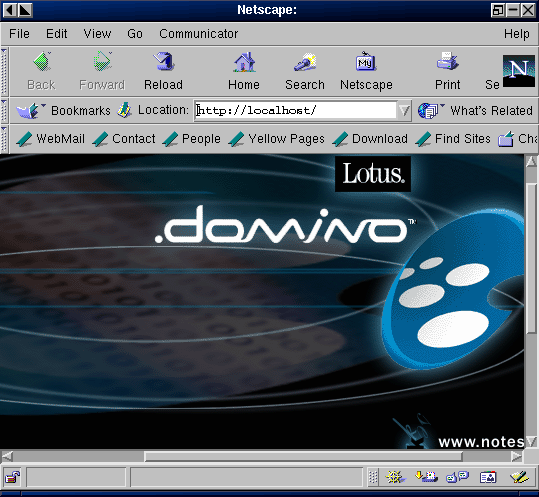The height and width of the screenshot is (497, 539).
Task: Click the Back navigation icon
Action: click(42, 62)
